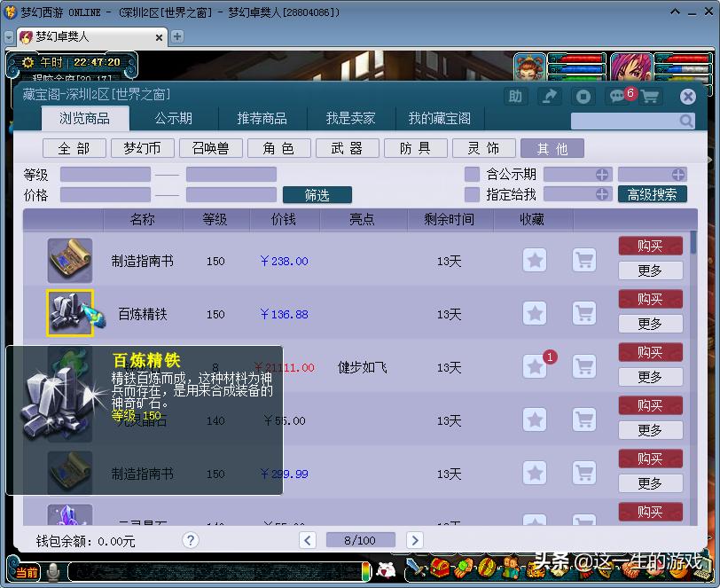Add 百炼精铁 to cart via its cart icon
This screenshot has height=588, width=720.
click(583, 313)
